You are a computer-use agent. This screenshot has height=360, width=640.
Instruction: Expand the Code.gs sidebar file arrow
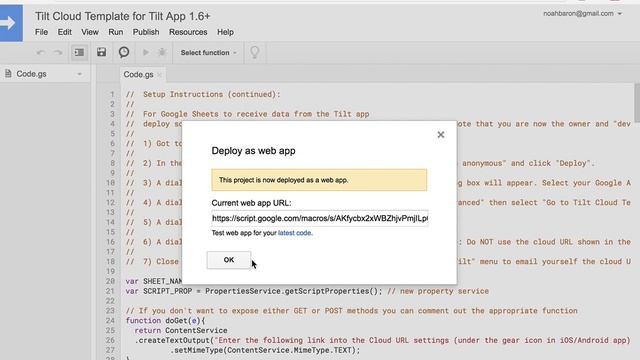click(x=80, y=74)
